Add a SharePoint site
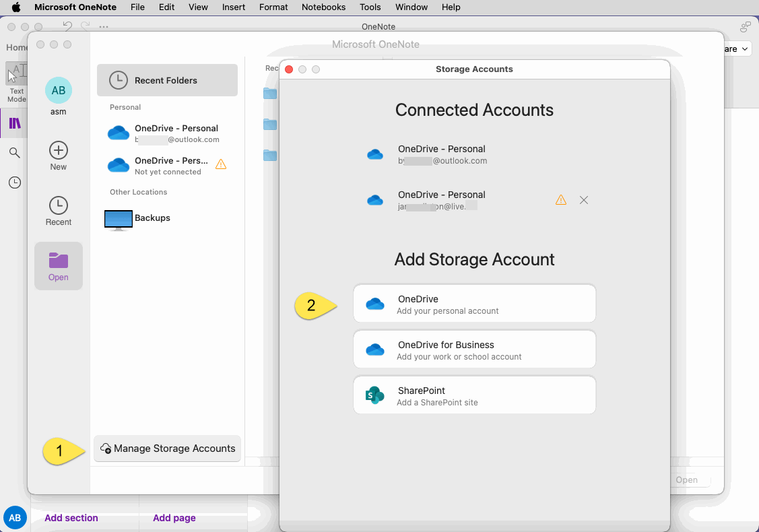759x532 pixels. point(474,395)
